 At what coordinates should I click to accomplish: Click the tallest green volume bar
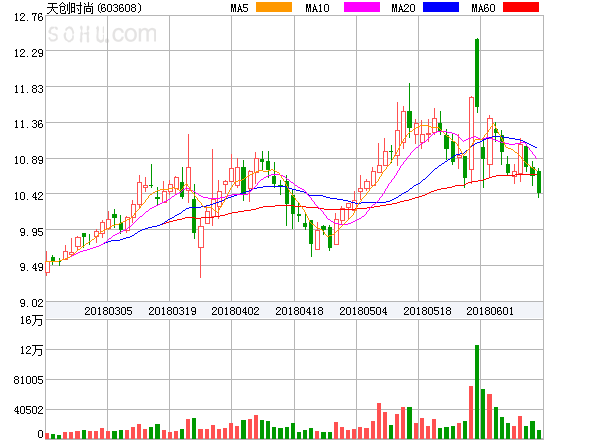477,392
